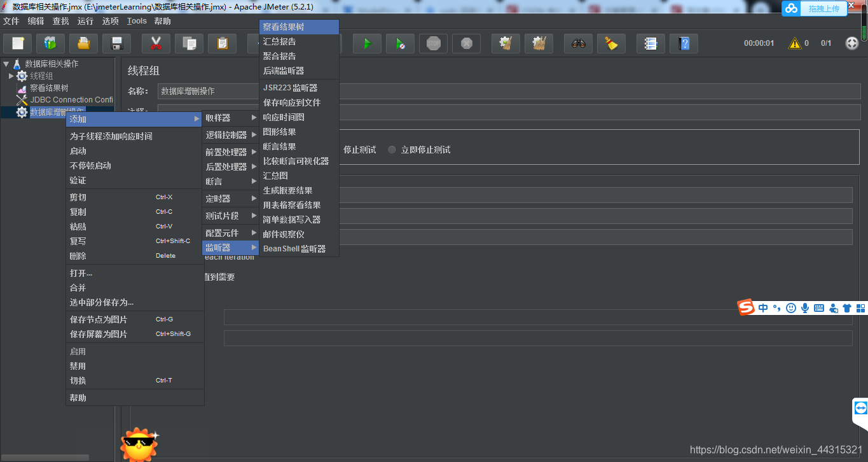This screenshot has height=462, width=868.
Task: Start the test with the green play icon
Action: [x=367, y=43]
